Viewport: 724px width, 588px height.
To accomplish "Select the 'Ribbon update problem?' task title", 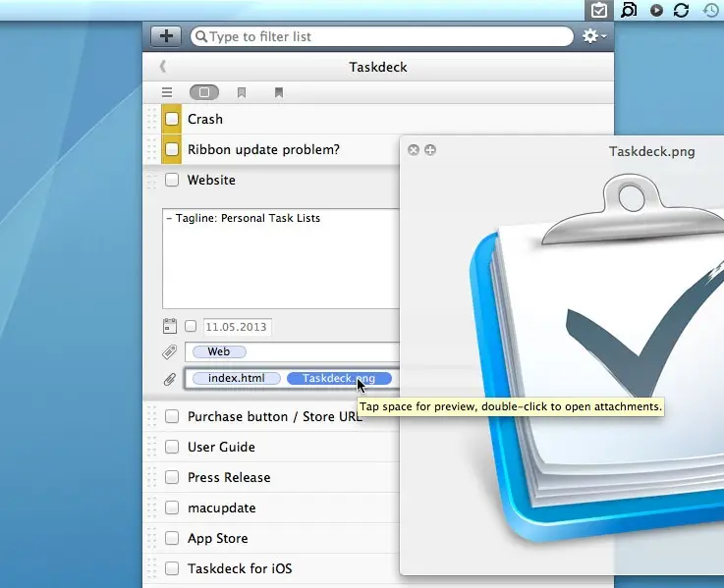I will point(263,149).
